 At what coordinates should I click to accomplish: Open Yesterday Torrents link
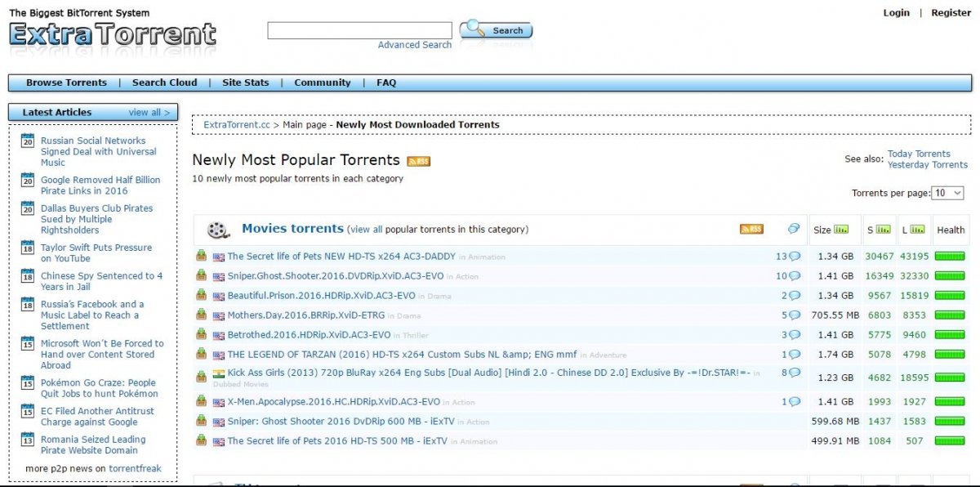click(928, 165)
